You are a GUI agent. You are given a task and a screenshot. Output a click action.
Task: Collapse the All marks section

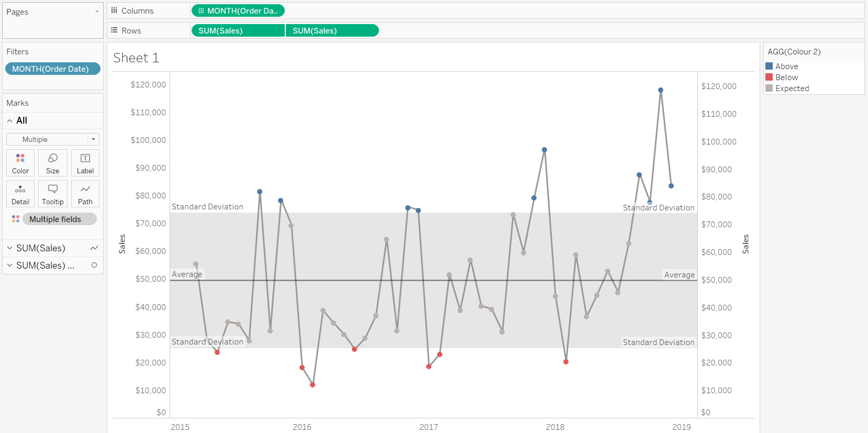pyautogui.click(x=9, y=120)
